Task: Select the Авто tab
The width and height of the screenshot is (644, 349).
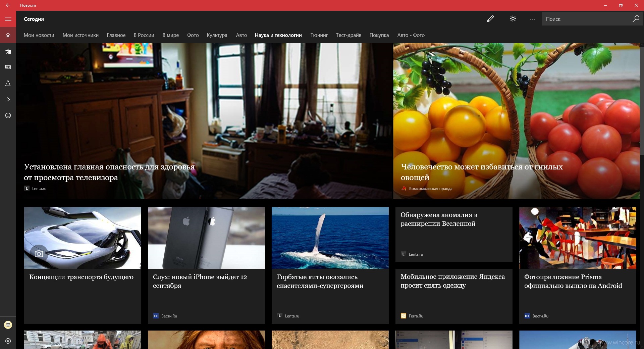Action: click(241, 35)
